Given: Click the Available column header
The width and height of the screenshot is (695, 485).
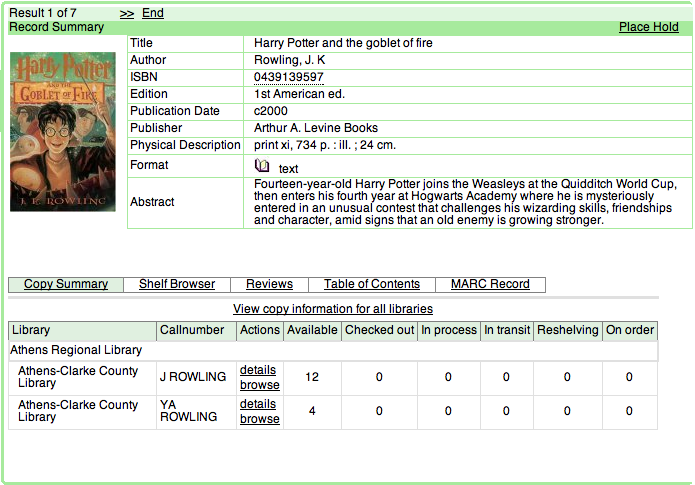Looking at the screenshot, I should point(312,330).
